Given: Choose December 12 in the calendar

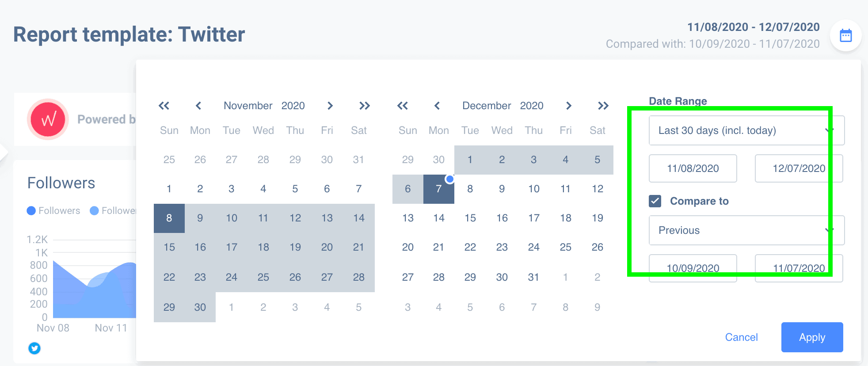Looking at the screenshot, I should pos(598,189).
